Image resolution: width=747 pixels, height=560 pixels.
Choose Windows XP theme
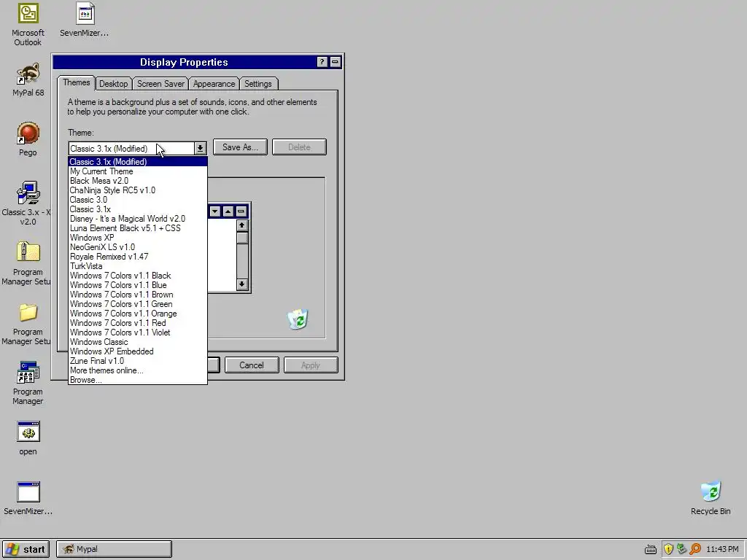point(138,238)
